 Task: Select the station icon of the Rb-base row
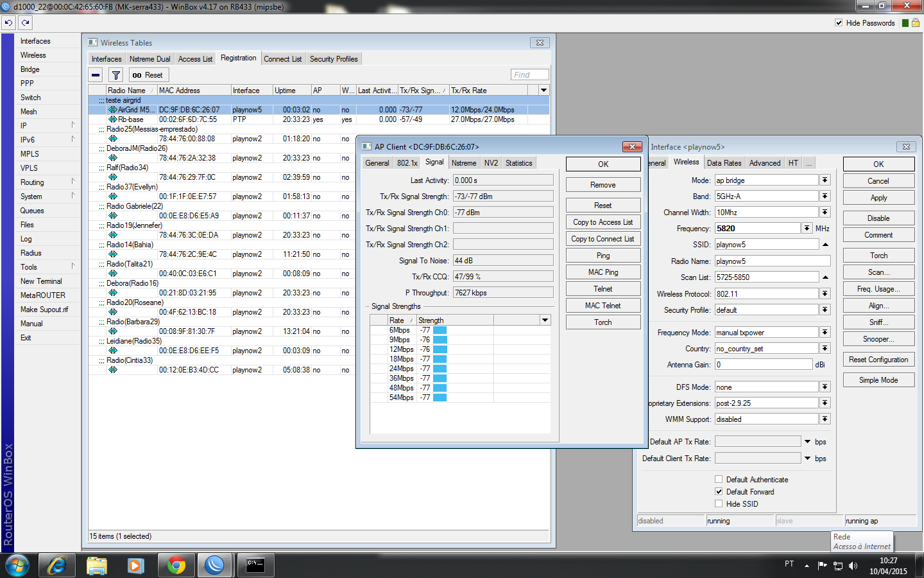pos(113,119)
